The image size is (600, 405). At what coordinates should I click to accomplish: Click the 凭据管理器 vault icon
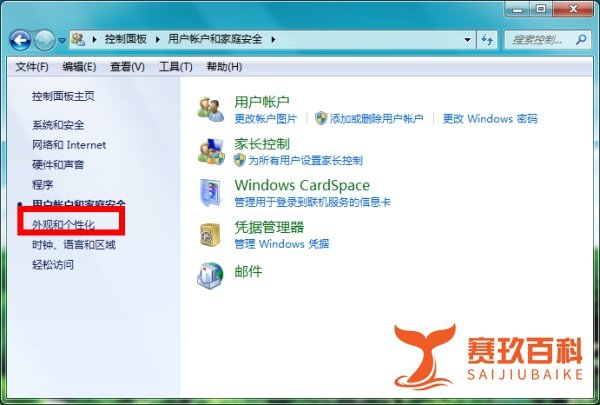[x=210, y=235]
